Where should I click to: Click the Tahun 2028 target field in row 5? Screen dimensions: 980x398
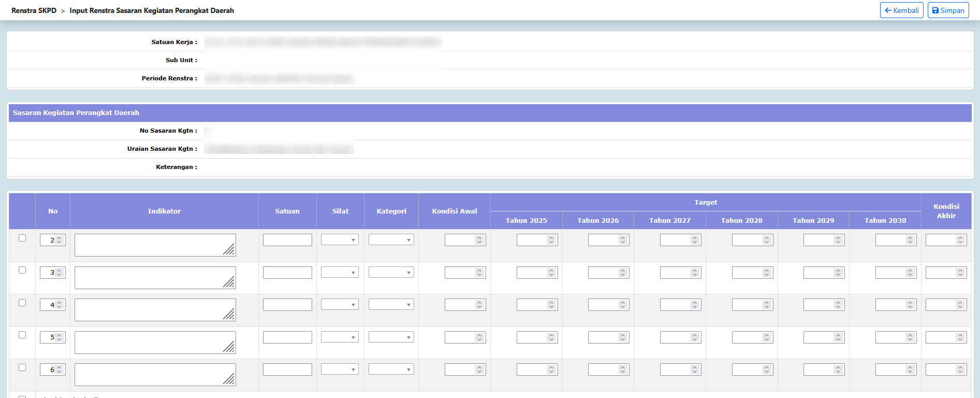pos(752,337)
